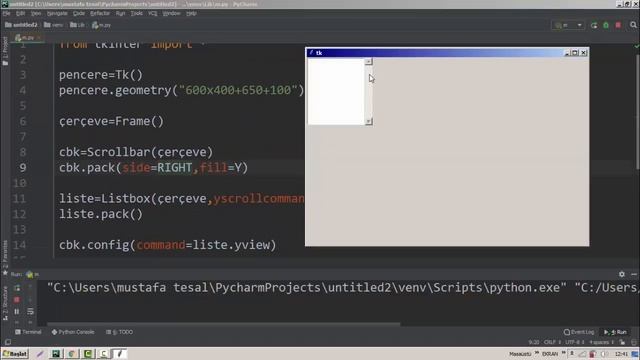This screenshot has height=360, width=640.
Task: Click the liste.pack() code line
Action: coord(101,214)
